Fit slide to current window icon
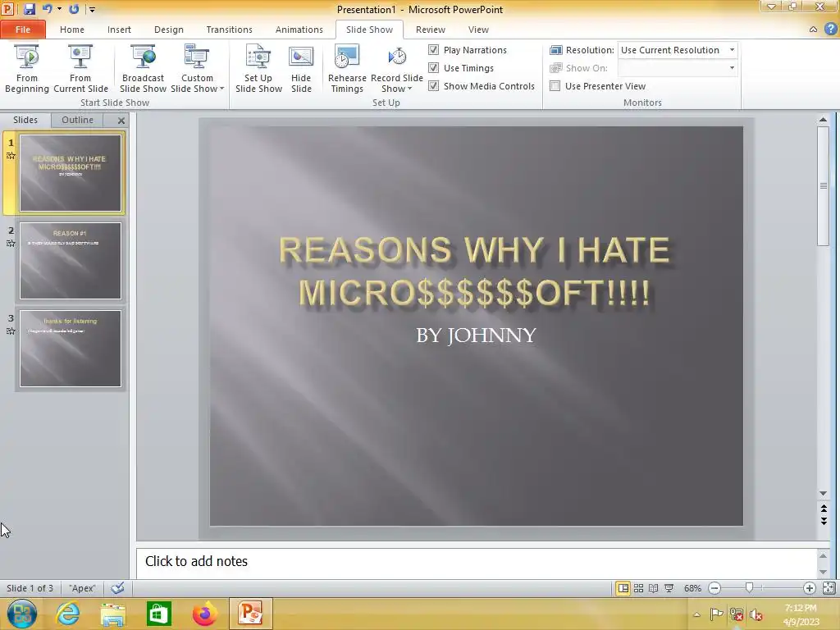This screenshot has width=840, height=630. point(829,588)
